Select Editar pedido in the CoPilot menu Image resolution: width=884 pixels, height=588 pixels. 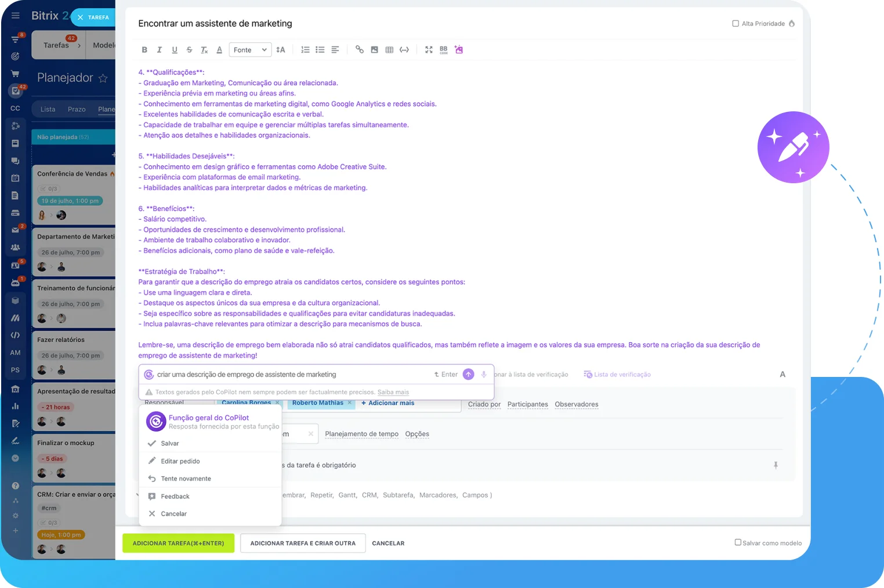tap(180, 461)
